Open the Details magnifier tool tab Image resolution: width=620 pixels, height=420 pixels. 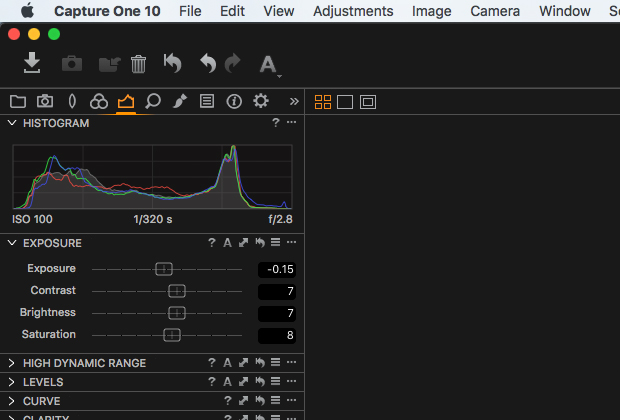[153, 101]
